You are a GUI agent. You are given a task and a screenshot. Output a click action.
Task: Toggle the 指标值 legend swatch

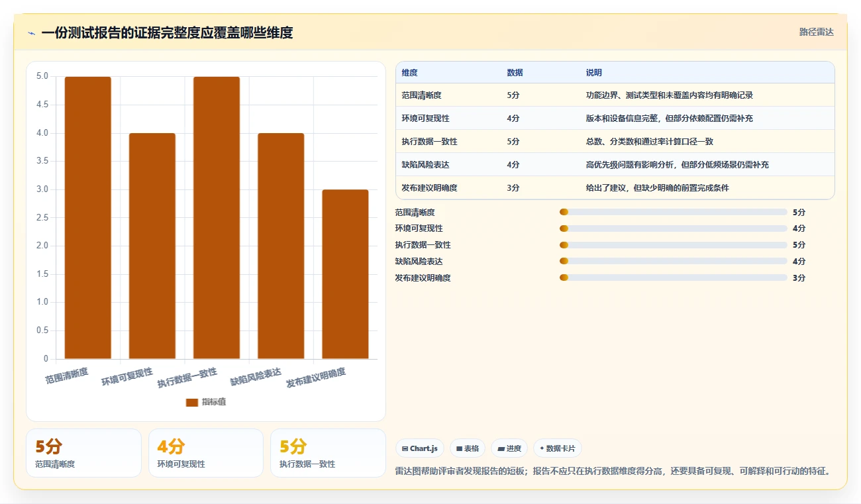(x=192, y=402)
